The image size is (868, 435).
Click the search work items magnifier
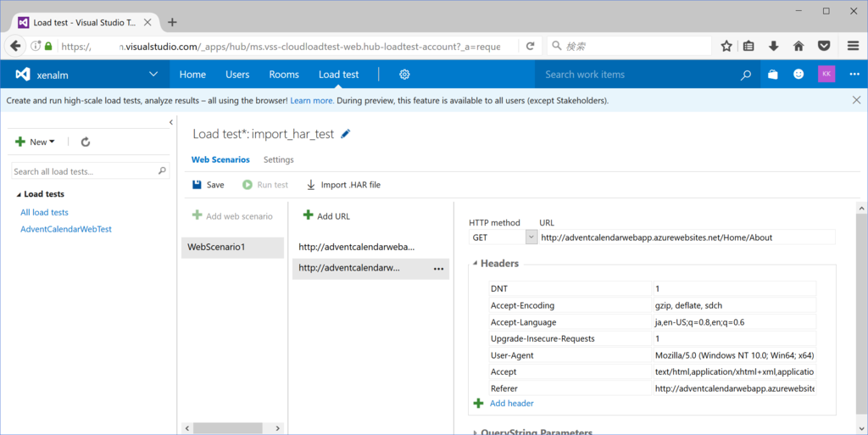(x=746, y=75)
